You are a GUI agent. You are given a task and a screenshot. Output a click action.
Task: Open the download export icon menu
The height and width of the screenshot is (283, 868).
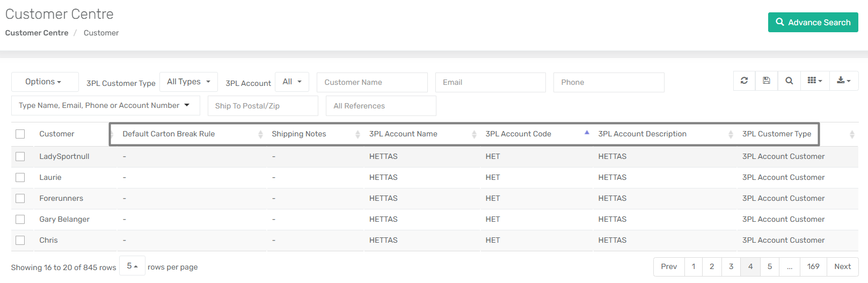[x=844, y=81]
